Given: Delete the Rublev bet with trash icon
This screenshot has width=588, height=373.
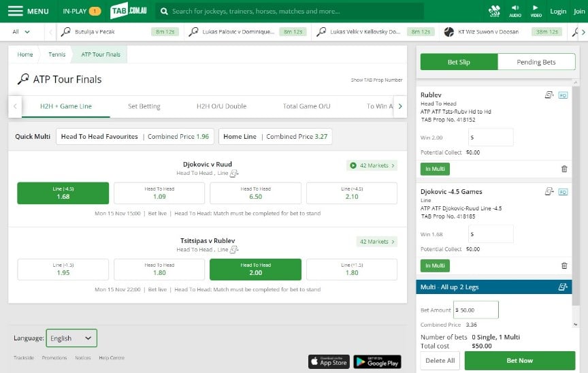Looking at the screenshot, I should pos(564,169).
